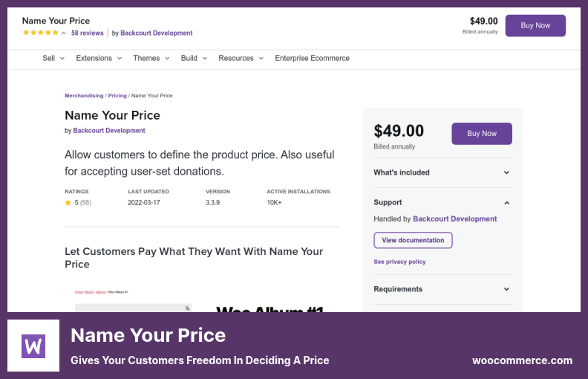Open the 58 reviews link
588x379 pixels.
tap(87, 33)
